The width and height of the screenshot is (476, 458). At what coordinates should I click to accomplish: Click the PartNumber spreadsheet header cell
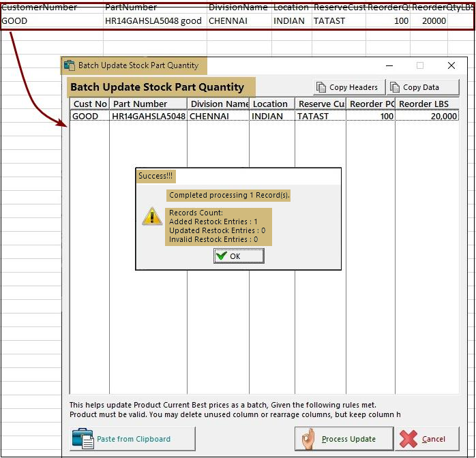pos(155,7)
